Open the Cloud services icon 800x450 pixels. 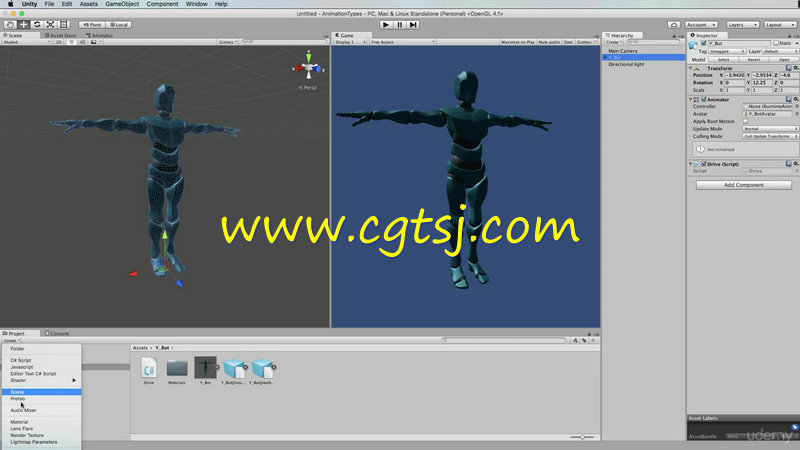tap(673, 24)
